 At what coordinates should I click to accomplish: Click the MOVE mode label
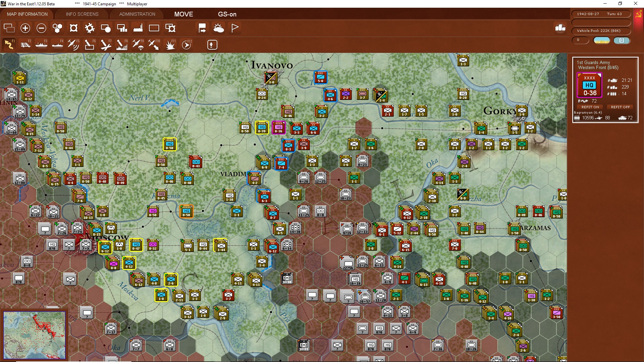[x=183, y=14]
